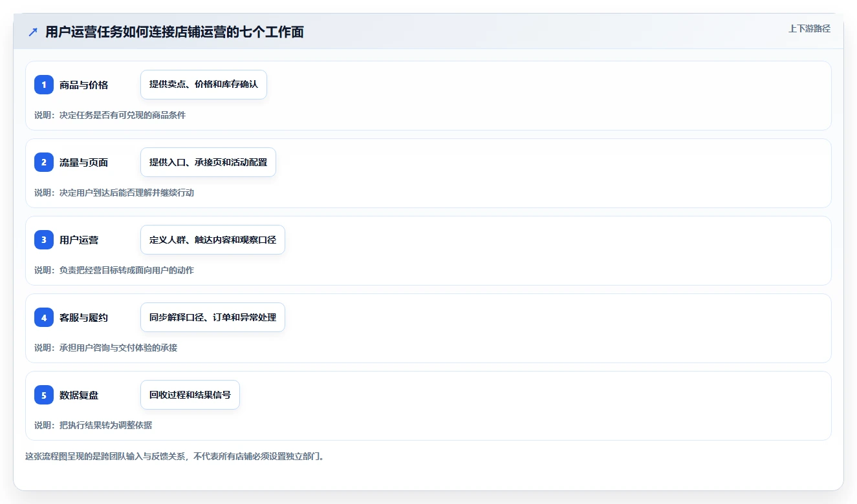Click the 上下游路径 label

pyautogui.click(x=809, y=28)
